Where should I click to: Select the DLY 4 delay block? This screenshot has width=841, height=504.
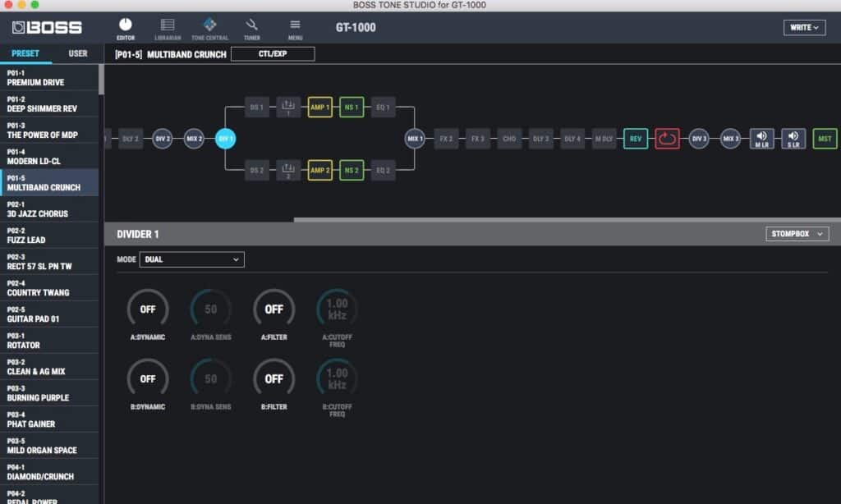(x=572, y=139)
